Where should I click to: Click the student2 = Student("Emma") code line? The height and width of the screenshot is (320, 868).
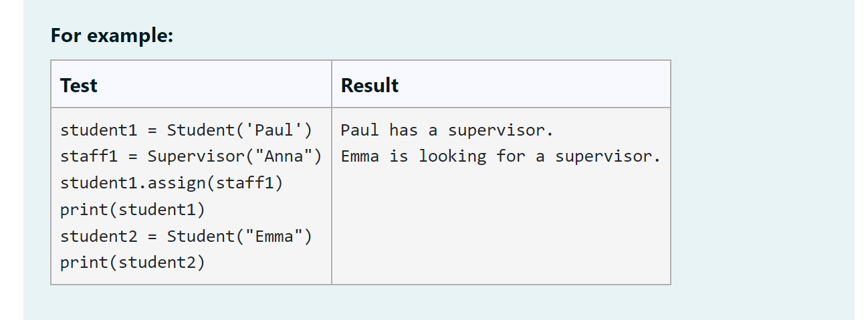(186, 236)
